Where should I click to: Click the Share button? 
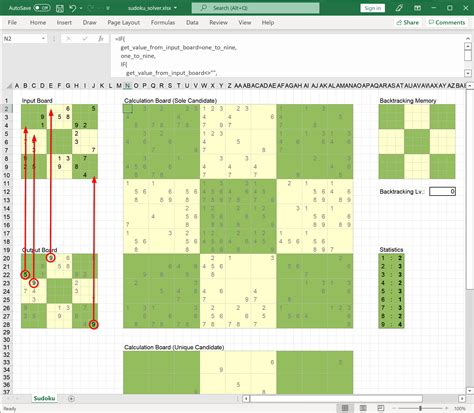(x=407, y=23)
